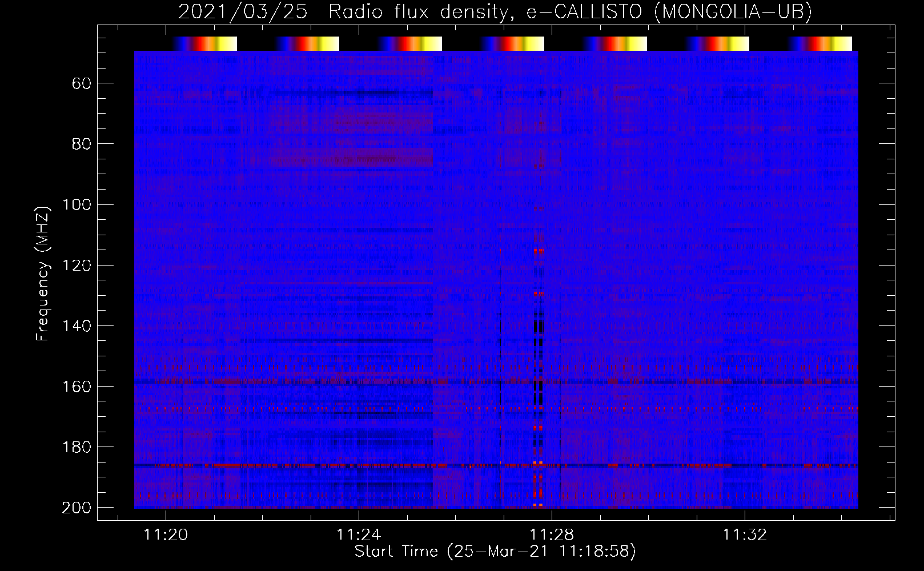Click the 11:24 time tick label
The height and width of the screenshot is (571, 924).
pos(359,535)
